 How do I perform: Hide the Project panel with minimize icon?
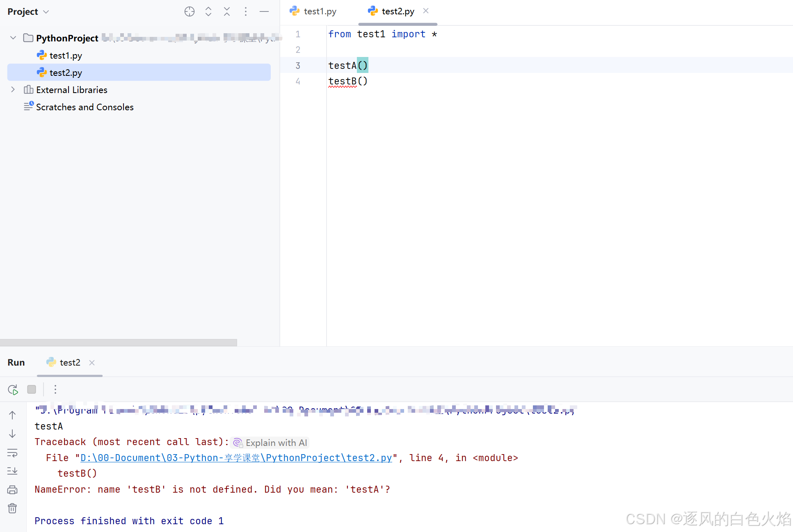(x=264, y=11)
